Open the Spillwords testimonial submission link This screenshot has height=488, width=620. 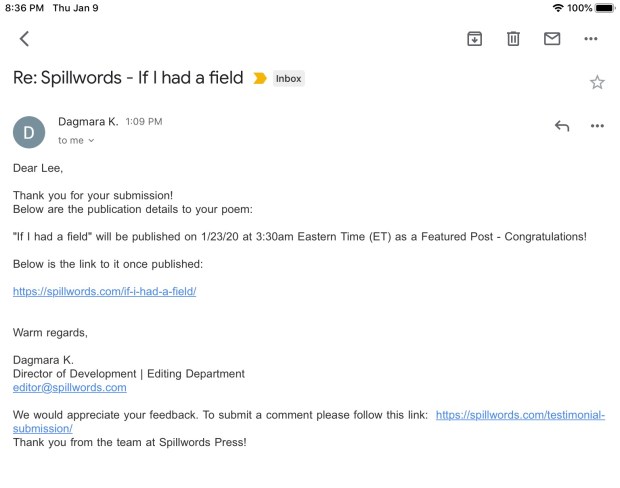click(520, 414)
